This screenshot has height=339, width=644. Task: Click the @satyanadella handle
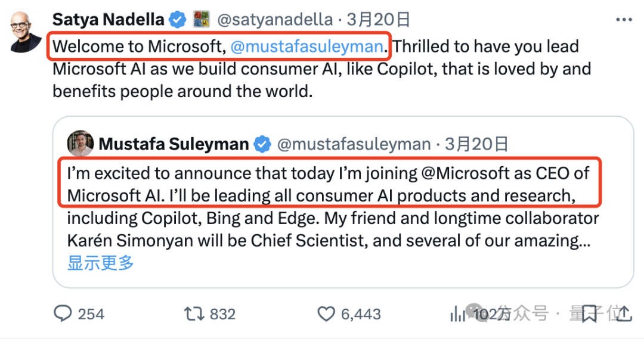point(274,20)
